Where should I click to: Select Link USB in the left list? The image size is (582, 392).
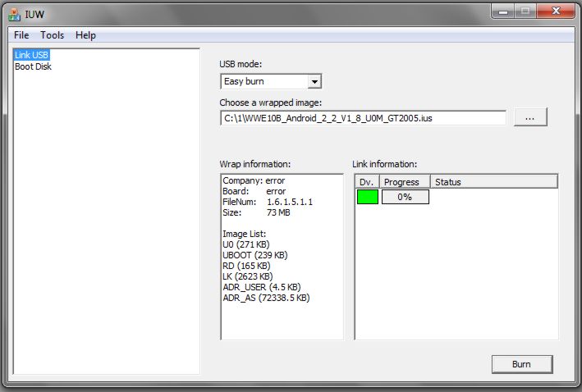point(31,55)
